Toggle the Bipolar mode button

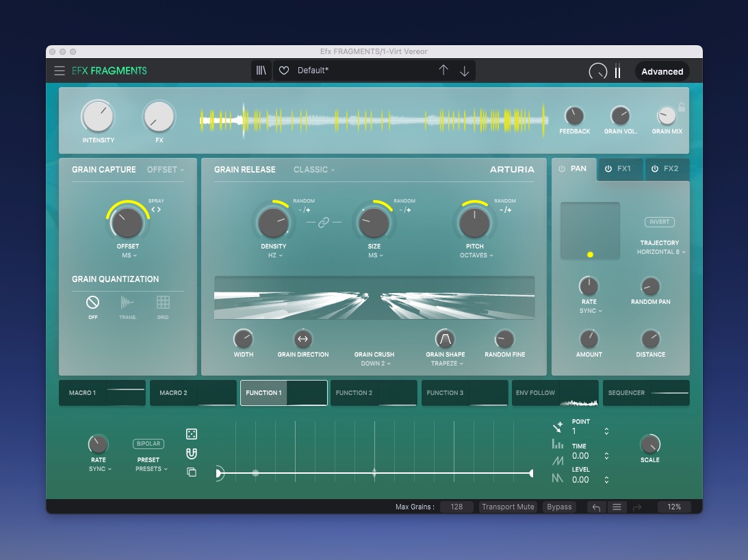pos(148,444)
